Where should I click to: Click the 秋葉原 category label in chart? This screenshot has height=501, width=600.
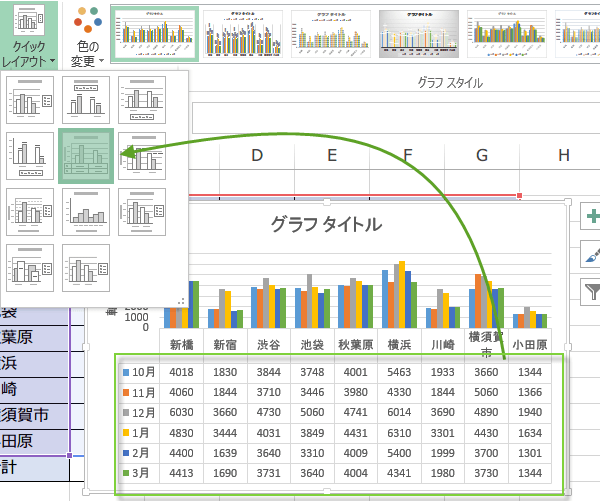(x=355, y=345)
